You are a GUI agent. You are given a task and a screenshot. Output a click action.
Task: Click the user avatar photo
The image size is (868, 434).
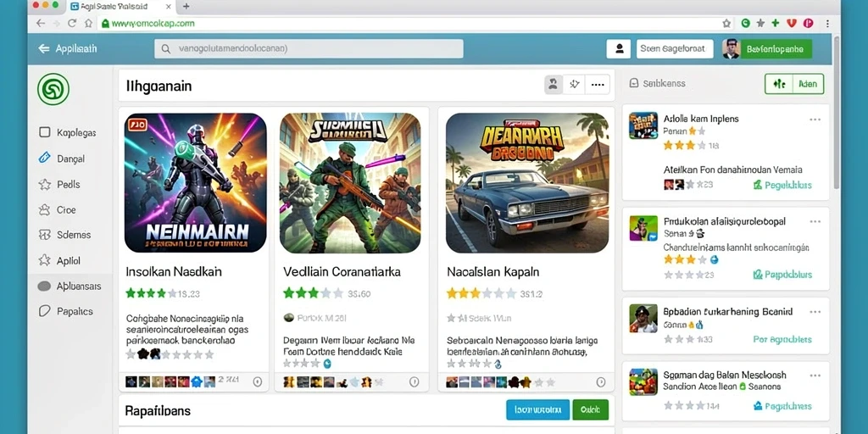click(732, 48)
